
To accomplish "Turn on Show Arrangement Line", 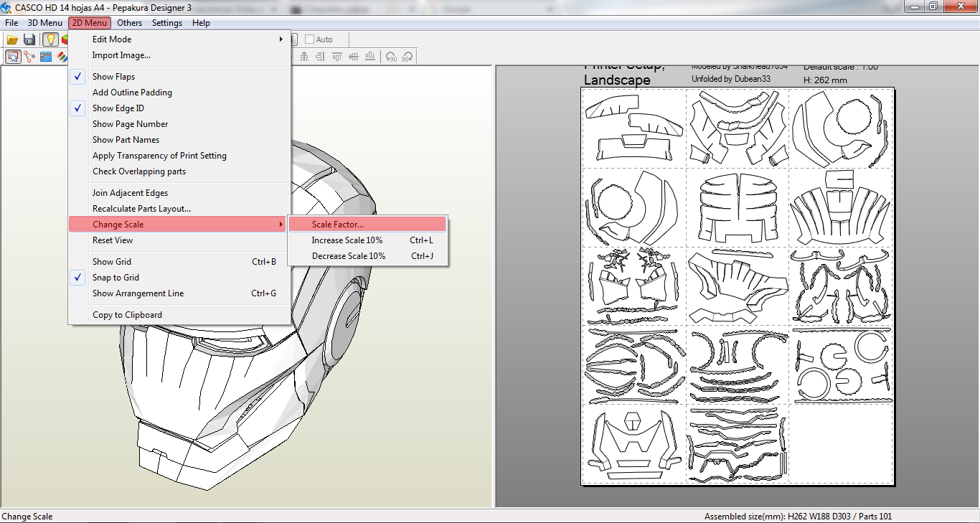I will coord(179,293).
